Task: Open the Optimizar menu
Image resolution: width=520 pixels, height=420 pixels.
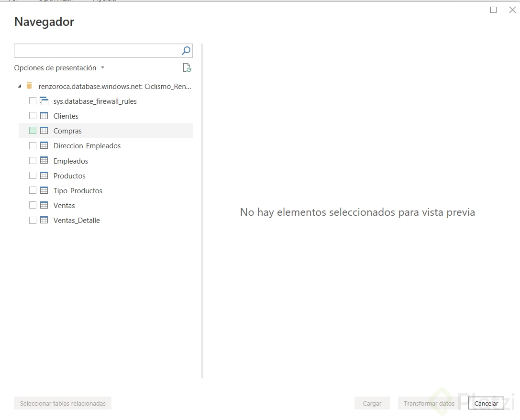Action: (55, 1)
